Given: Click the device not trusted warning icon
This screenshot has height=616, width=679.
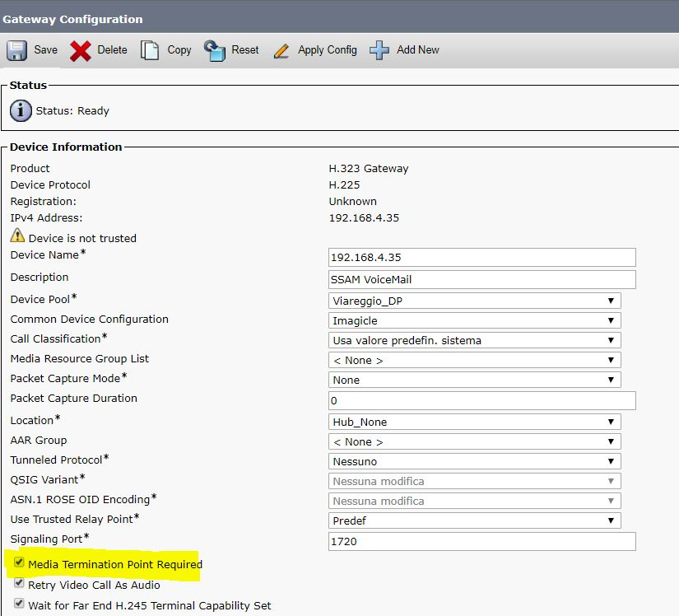Looking at the screenshot, I should (17, 236).
